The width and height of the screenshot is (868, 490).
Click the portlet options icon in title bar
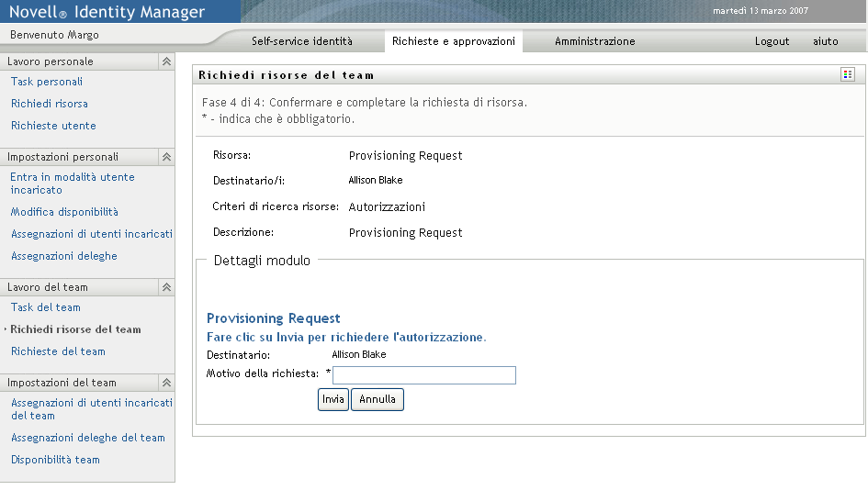pos(848,74)
